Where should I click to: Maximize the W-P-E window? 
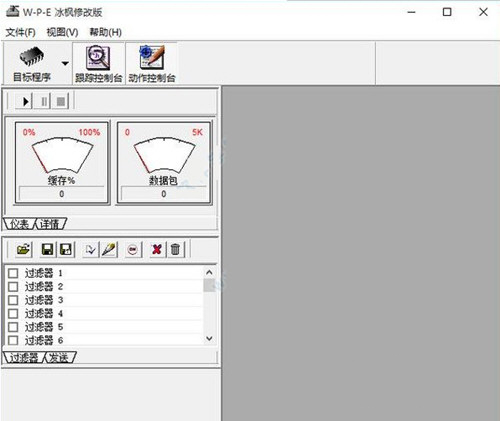click(447, 12)
